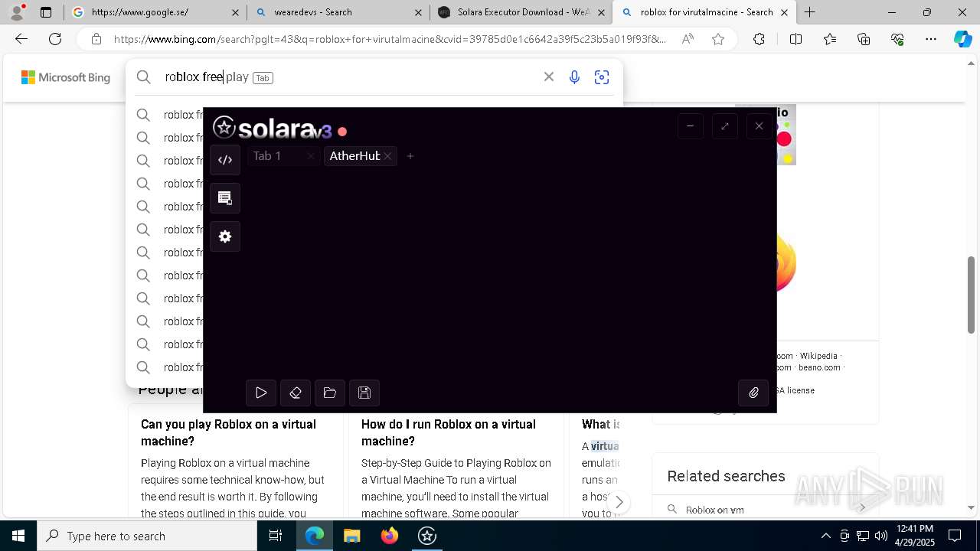
Task: Add a new Solara tab with plus
Action: [410, 156]
